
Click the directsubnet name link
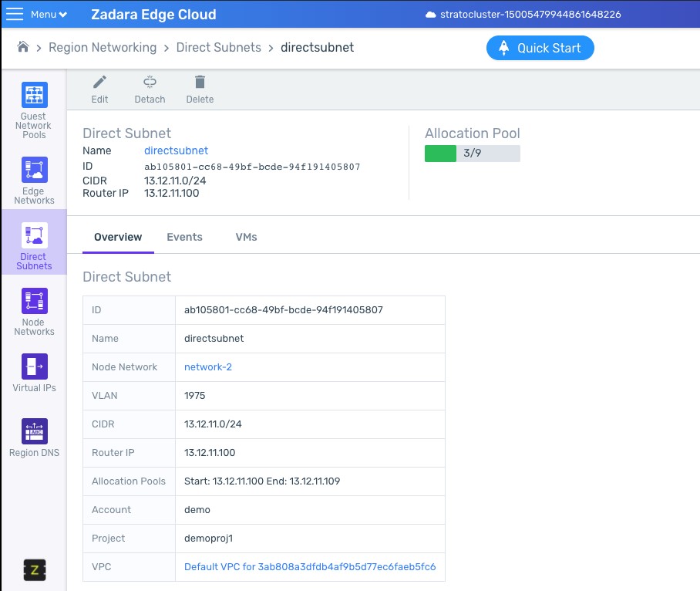(176, 150)
